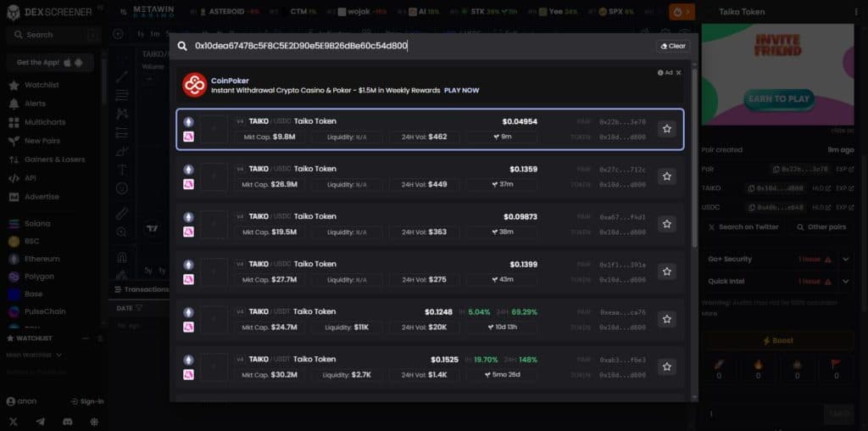Viewport: 868px width, 431px height.
Task: Select the Polygon chain
Action: (39, 277)
